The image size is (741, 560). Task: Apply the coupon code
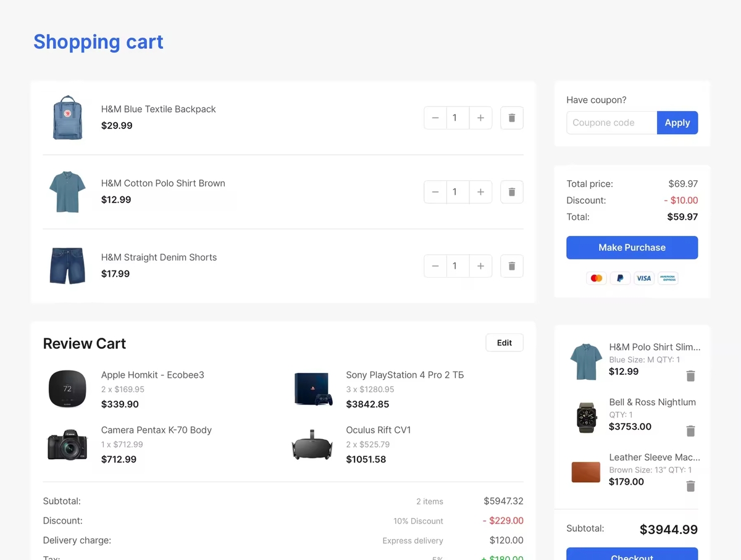[x=677, y=123]
